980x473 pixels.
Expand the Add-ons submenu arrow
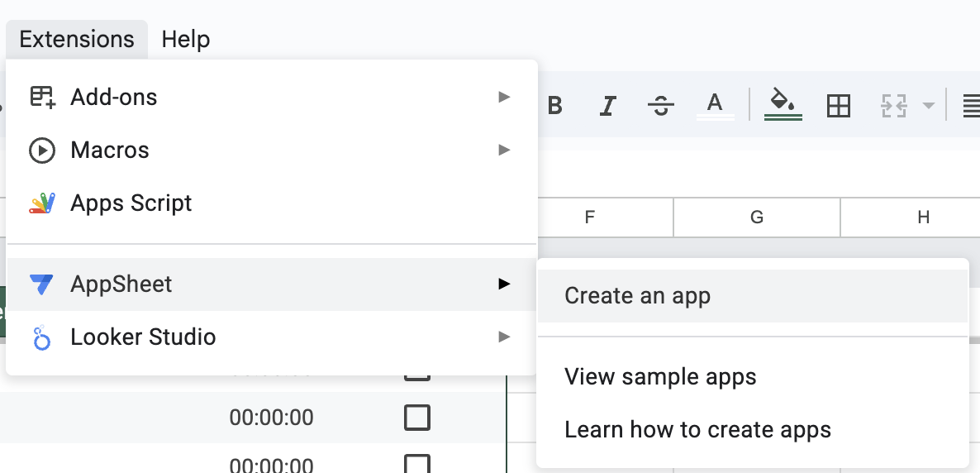point(504,98)
